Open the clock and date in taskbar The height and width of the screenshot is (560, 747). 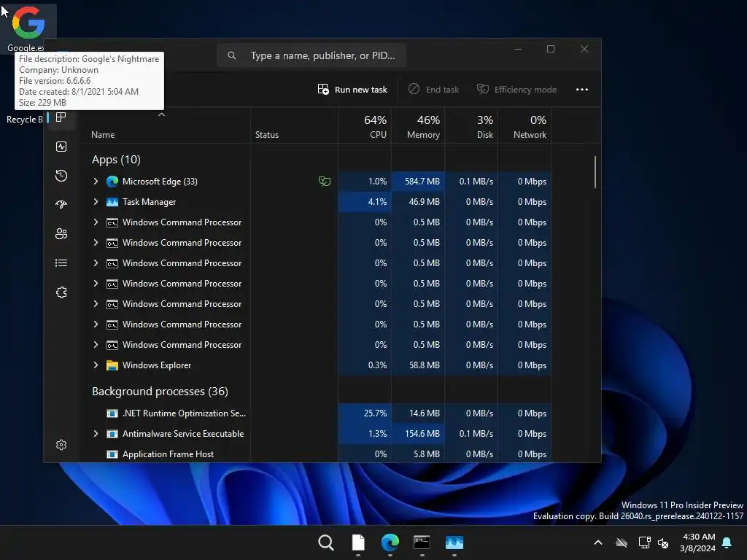(698, 542)
